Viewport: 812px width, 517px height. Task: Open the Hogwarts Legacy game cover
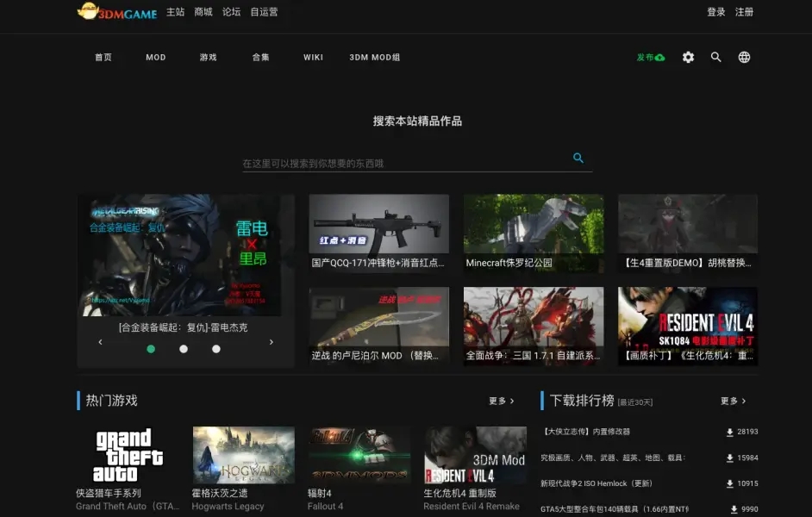tap(244, 456)
